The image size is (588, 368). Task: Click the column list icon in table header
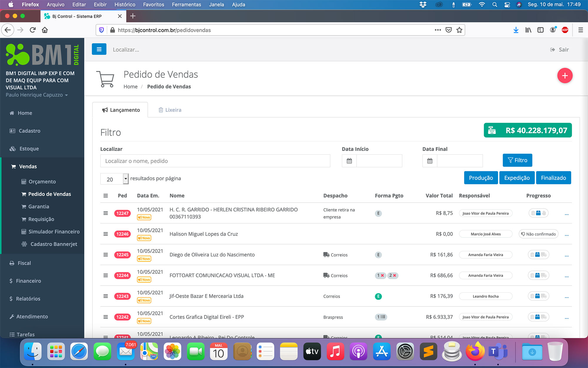[x=106, y=196]
